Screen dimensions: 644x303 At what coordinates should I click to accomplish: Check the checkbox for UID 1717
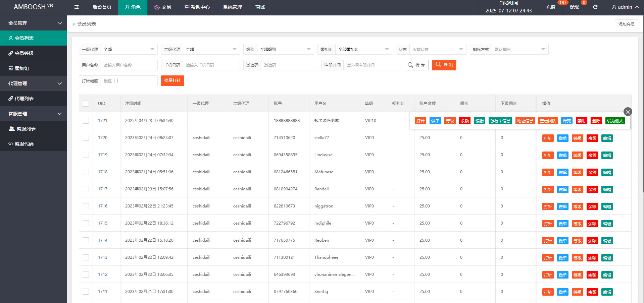coord(86,189)
